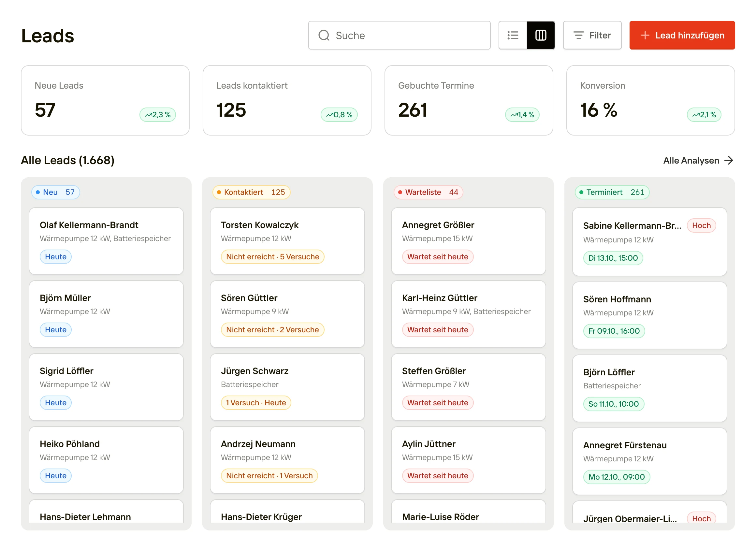Open Hans-Dieter Krüger lead card
Viewport: 756px width, 550px height.
[x=287, y=512]
